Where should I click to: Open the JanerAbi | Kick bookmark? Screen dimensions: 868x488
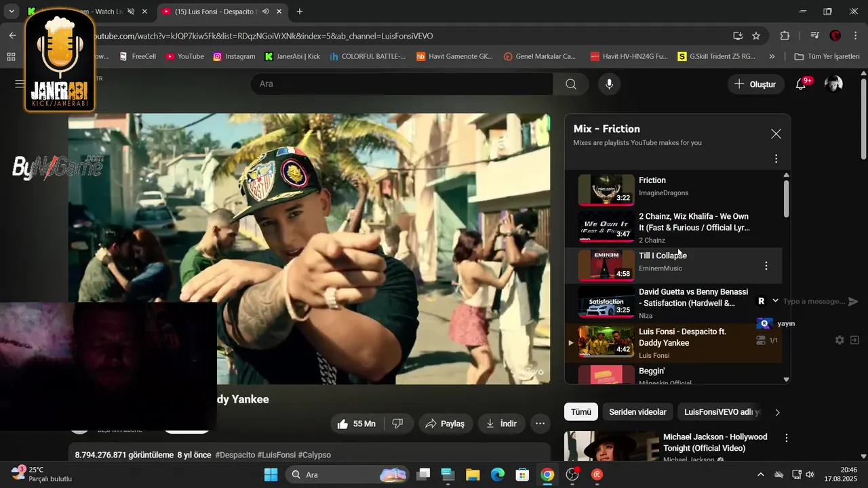tap(292, 56)
